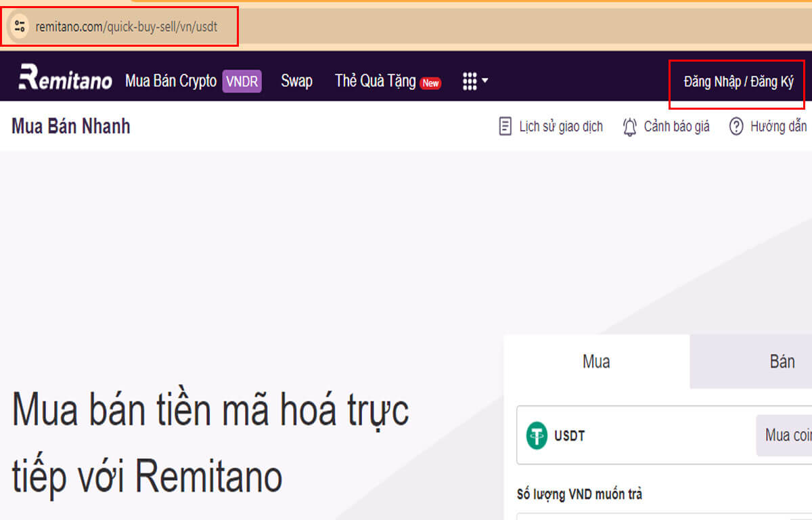Select the Mua tab
The height and width of the screenshot is (520, 812).
pos(596,362)
